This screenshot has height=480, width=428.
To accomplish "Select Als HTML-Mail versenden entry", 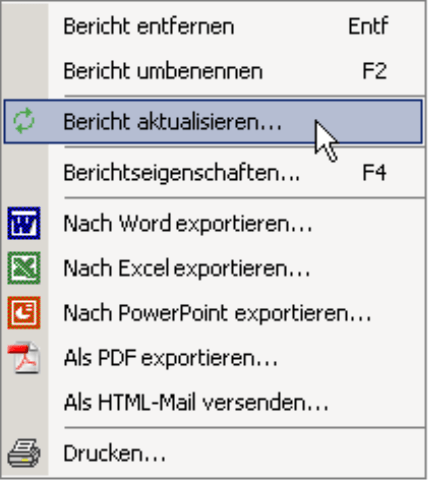I will point(213,402).
